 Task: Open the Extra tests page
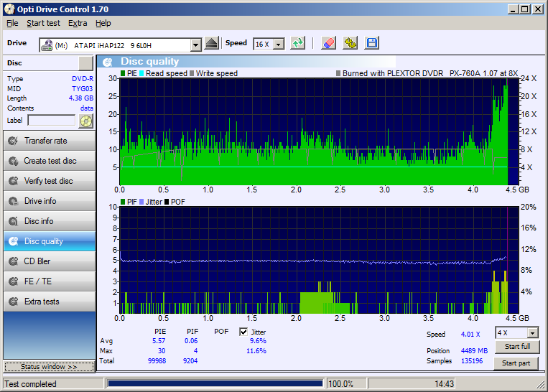coord(50,302)
